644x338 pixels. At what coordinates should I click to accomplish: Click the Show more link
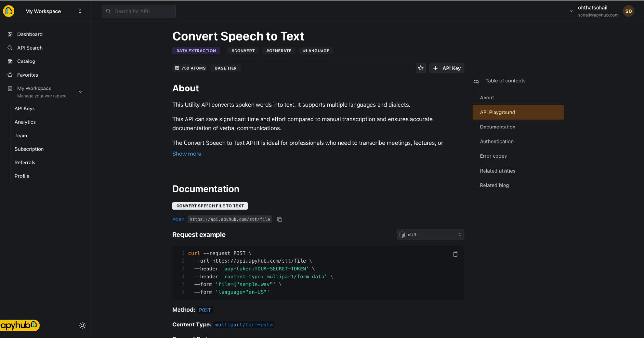pyautogui.click(x=187, y=154)
